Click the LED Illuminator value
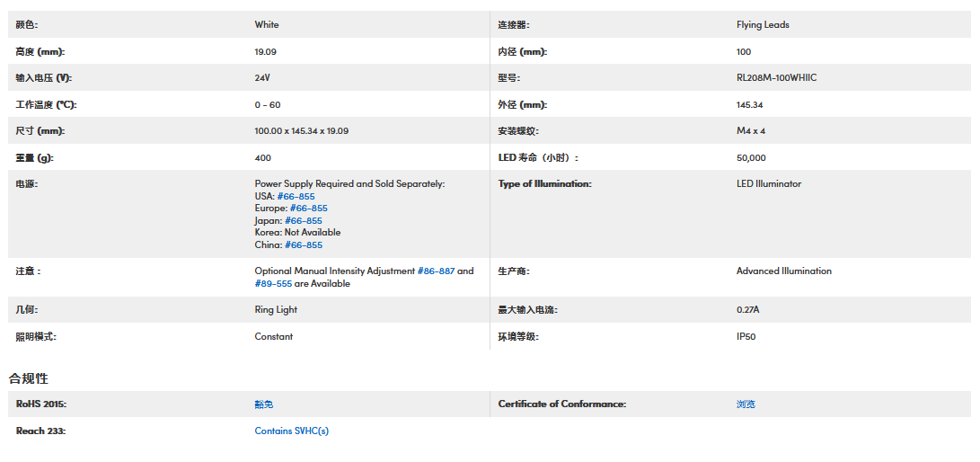This screenshot has height=462, width=980. [x=769, y=183]
